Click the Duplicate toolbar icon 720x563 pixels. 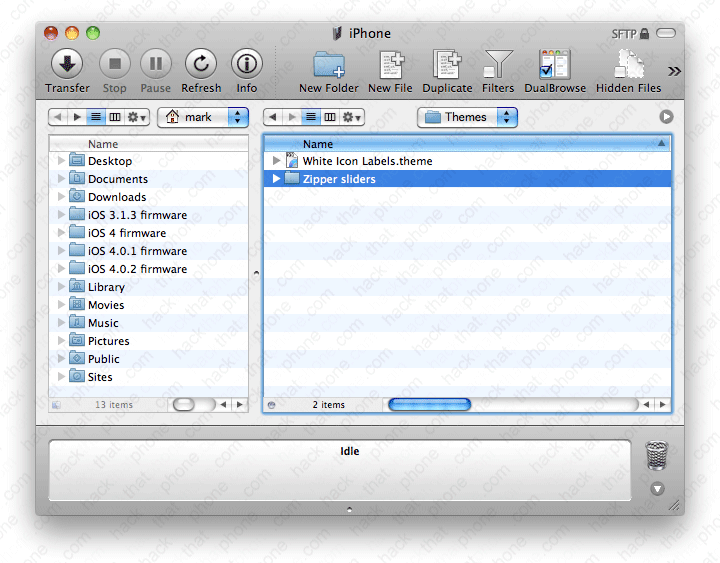pyautogui.click(x=447, y=65)
